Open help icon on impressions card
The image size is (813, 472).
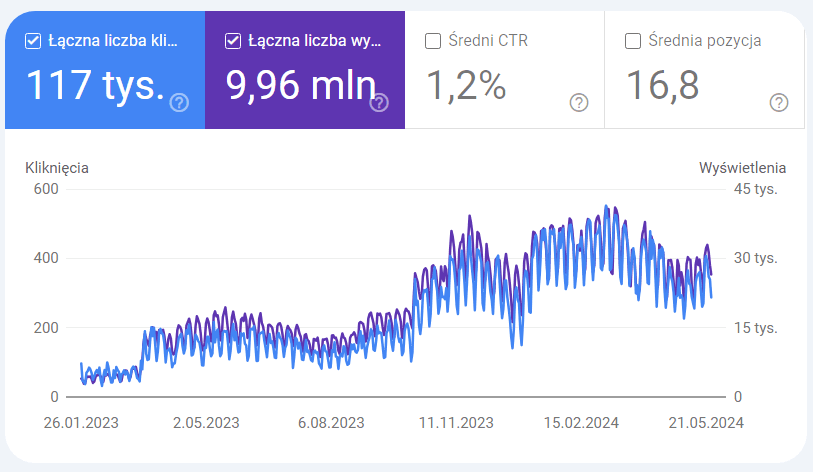click(379, 103)
